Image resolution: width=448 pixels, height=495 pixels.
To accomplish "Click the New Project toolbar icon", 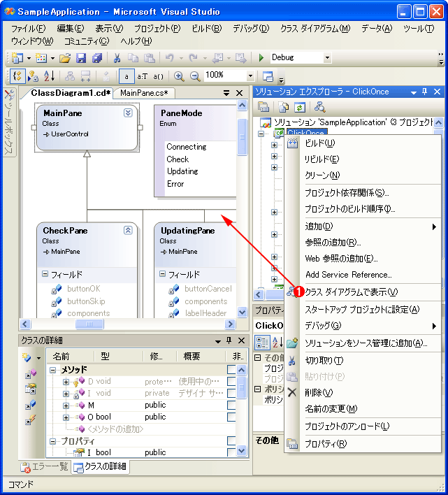I will pyautogui.click(x=17, y=58).
